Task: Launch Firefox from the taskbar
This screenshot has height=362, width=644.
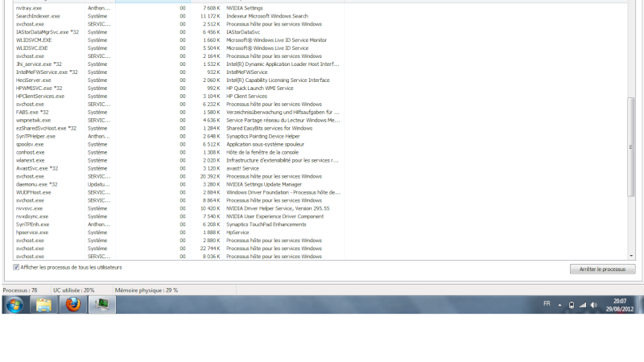Action: (73, 305)
